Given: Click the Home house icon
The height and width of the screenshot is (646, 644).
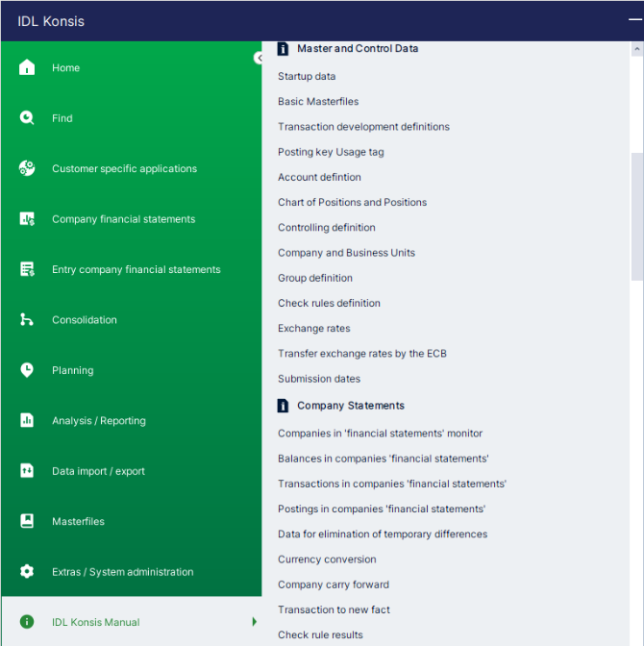Looking at the screenshot, I should pos(27,67).
